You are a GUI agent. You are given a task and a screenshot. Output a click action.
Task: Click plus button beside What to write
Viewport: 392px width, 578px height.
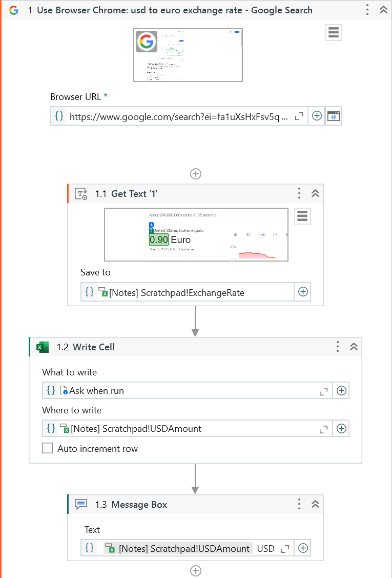coord(341,391)
